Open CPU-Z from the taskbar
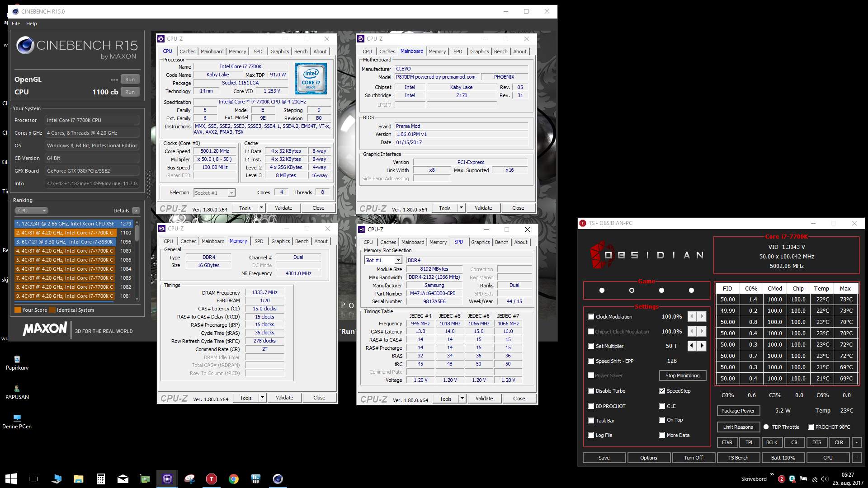 tap(167, 479)
